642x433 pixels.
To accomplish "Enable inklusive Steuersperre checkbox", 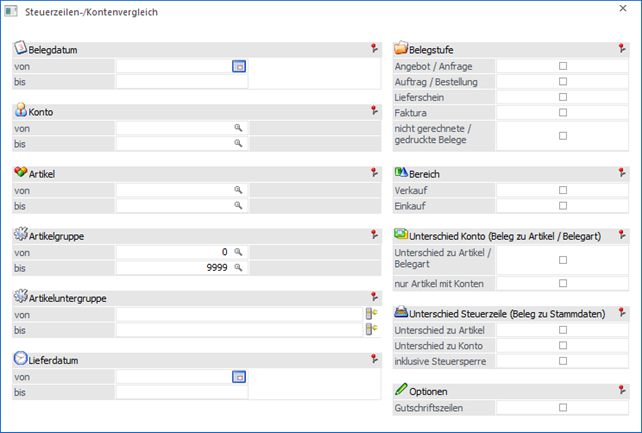I will tap(562, 361).
